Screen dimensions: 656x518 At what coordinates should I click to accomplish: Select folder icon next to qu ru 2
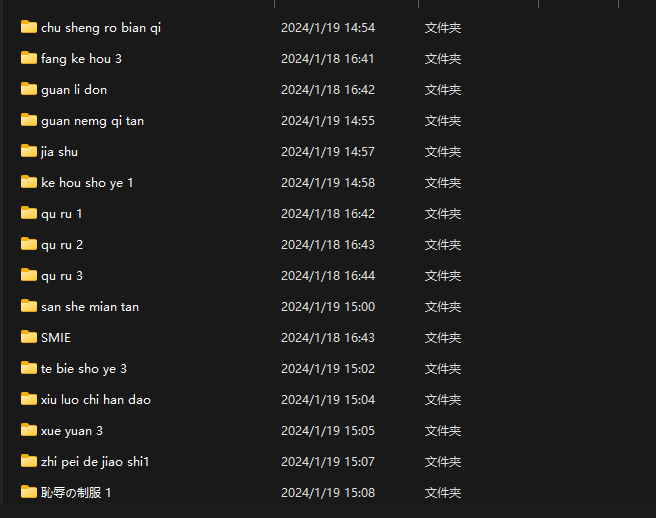28,244
